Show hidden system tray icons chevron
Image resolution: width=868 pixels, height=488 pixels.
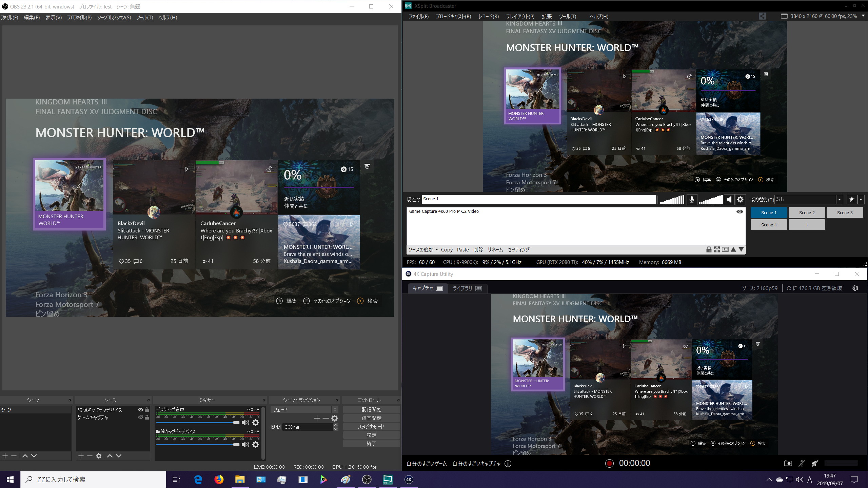pos(769,480)
